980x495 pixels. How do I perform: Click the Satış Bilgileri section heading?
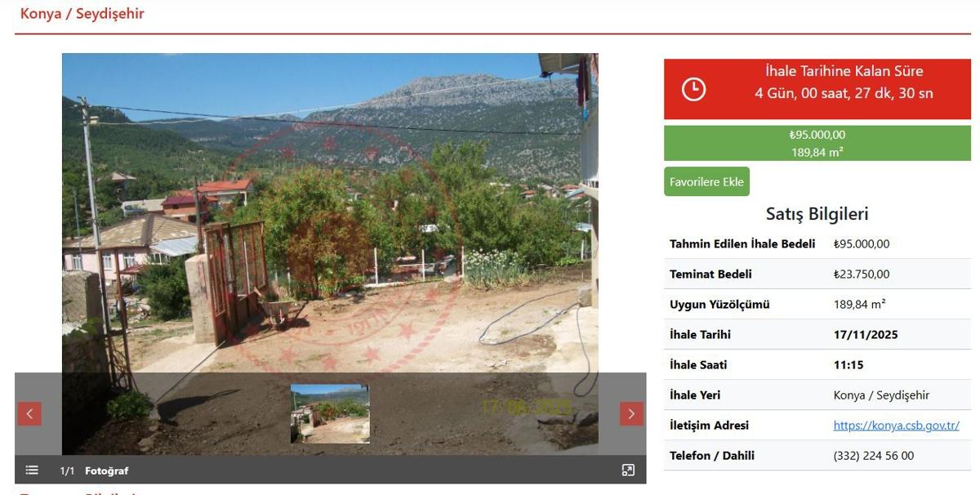pyautogui.click(x=817, y=214)
